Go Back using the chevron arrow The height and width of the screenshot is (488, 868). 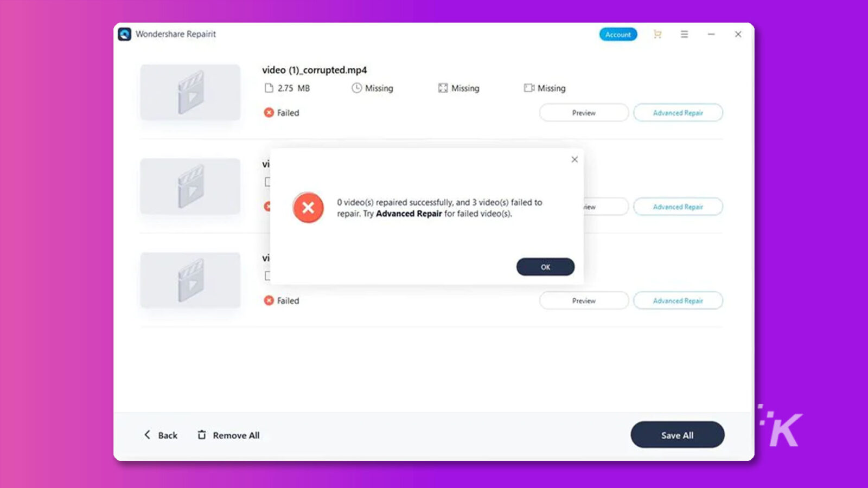(x=147, y=435)
